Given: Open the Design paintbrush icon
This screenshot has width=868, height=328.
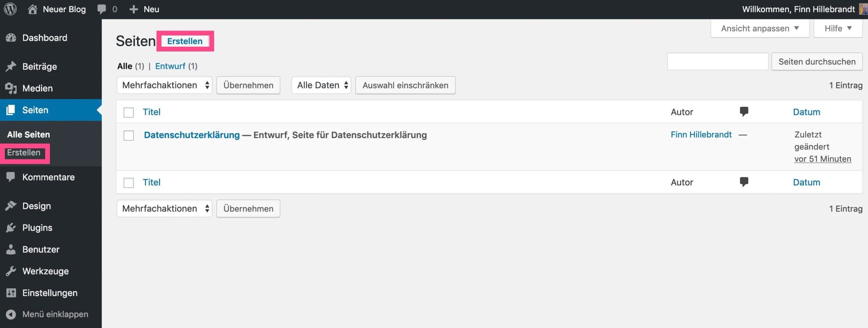Looking at the screenshot, I should click(11, 206).
